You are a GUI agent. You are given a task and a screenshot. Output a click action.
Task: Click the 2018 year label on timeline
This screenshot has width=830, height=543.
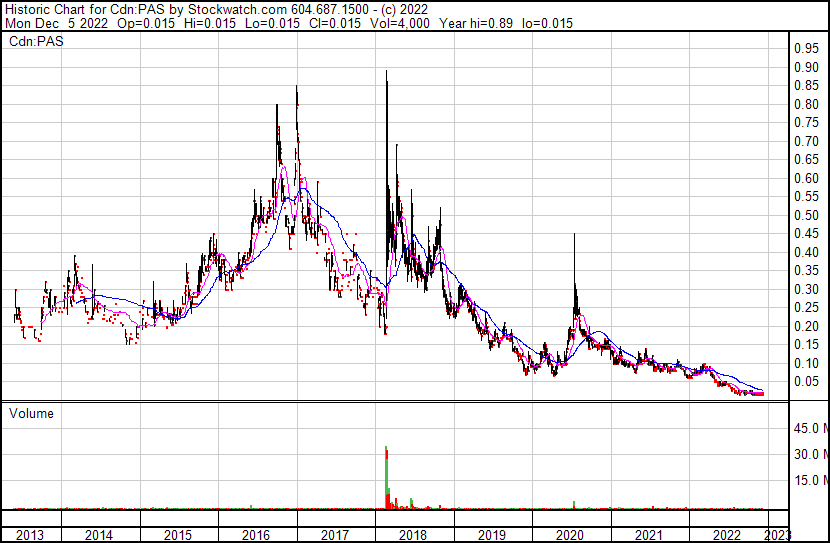(413, 535)
